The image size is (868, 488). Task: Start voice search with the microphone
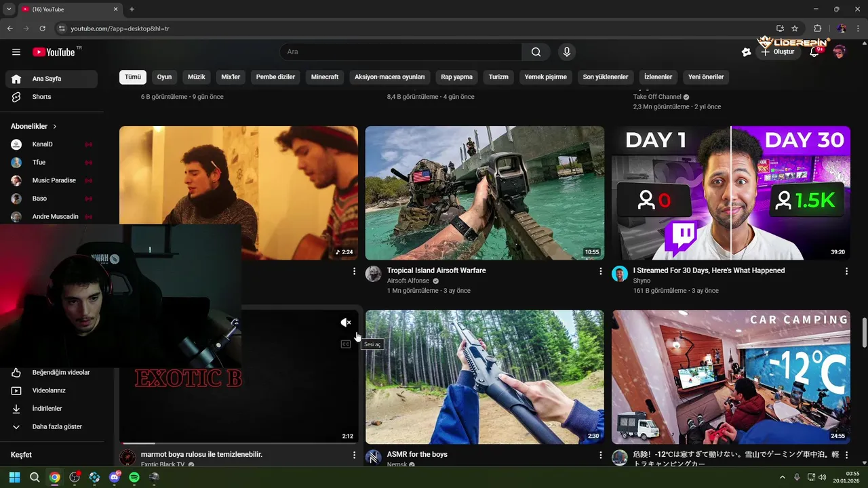click(567, 52)
